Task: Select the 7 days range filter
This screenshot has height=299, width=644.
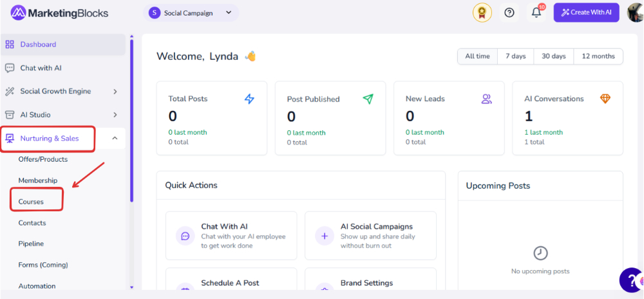Action: point(515,56)
